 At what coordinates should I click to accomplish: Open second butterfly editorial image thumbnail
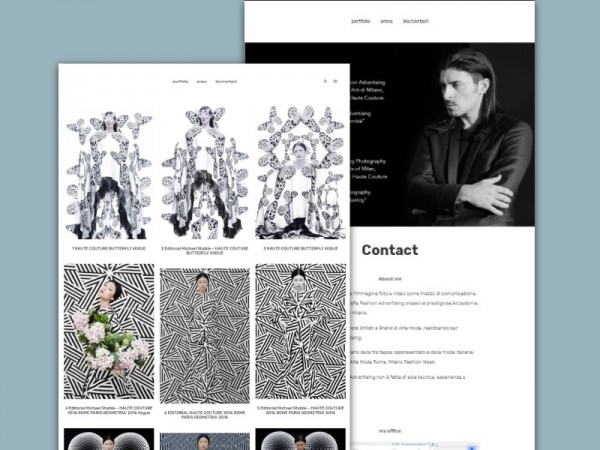(204, 172)
